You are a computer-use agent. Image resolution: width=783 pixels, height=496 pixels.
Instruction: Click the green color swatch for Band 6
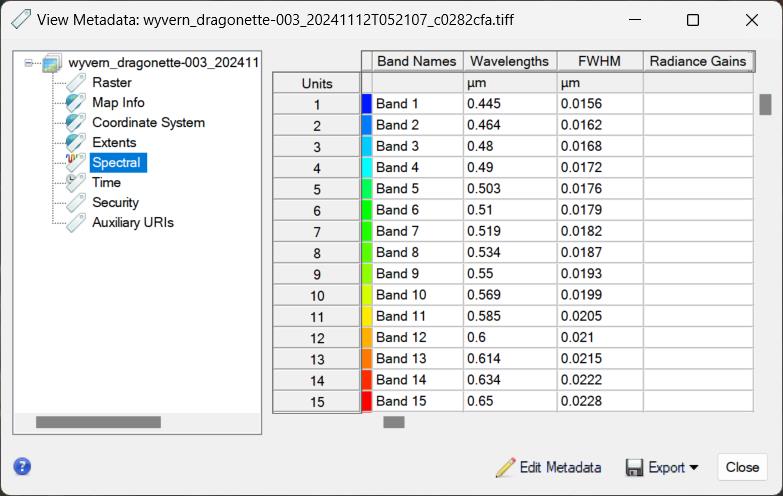367,210
